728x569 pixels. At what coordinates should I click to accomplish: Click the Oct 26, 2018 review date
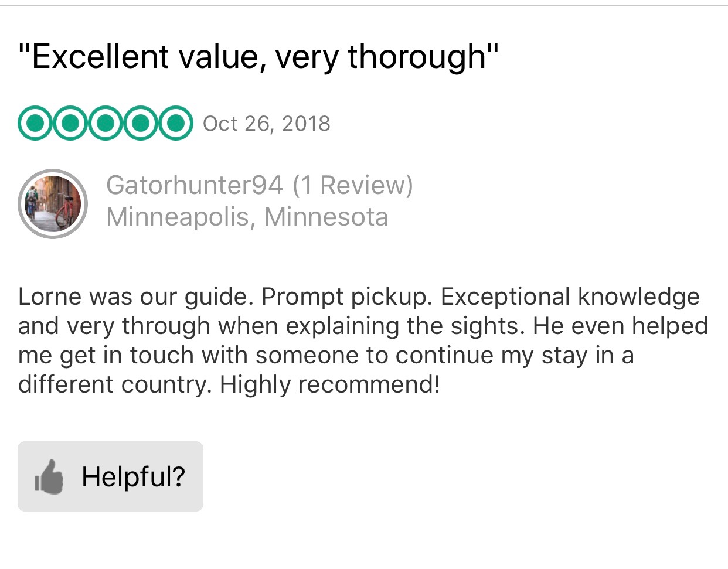pyautogui.click(x=267, y=124)
